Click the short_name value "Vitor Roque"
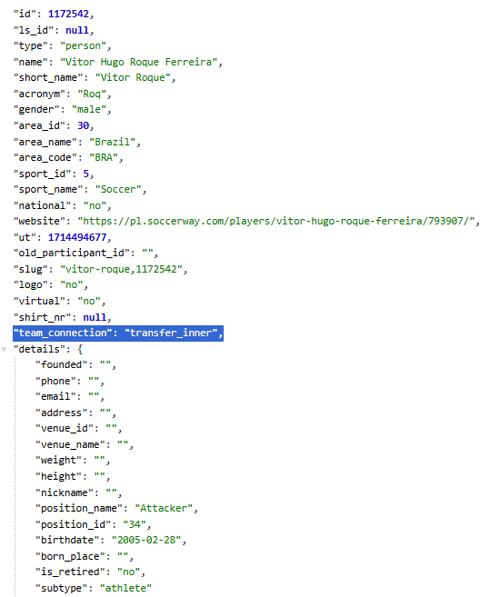This screenshot has width=500, height=597. (x=133, y=78)
